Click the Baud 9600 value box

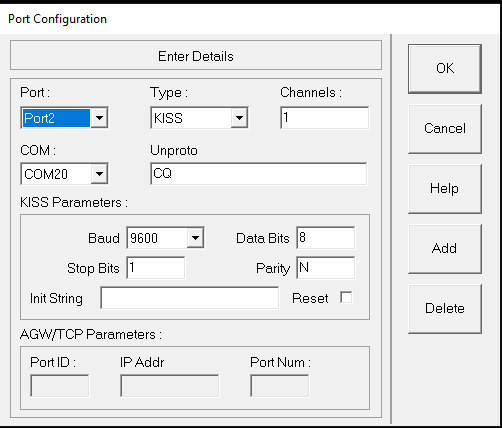coord(157,238)
